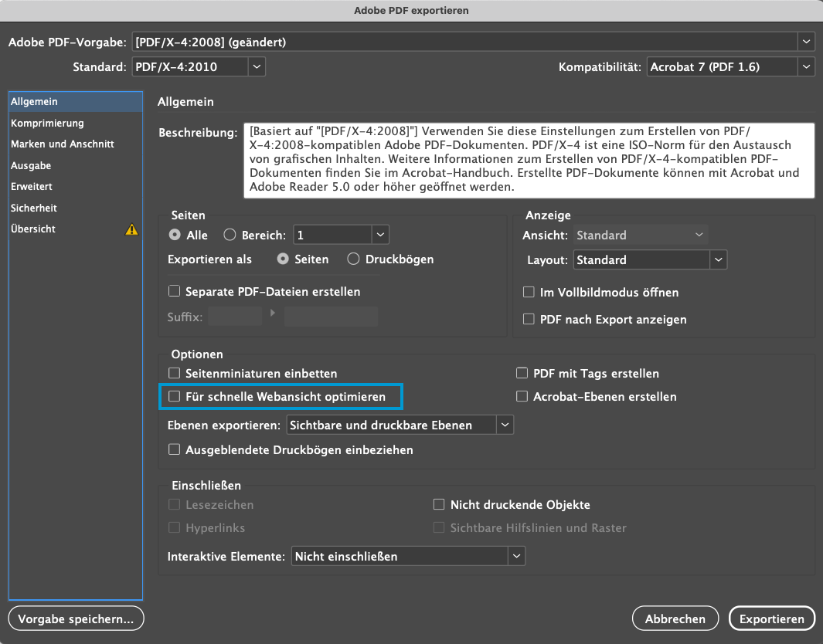Click the Vorgabe speichern button

pyautogui.click(x=76, y=619)
